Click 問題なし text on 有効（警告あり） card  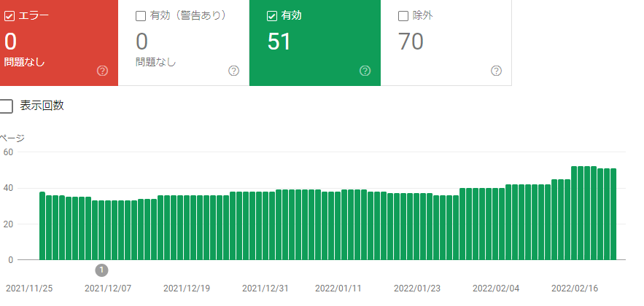pyautogui.click(x=155, y=63)
